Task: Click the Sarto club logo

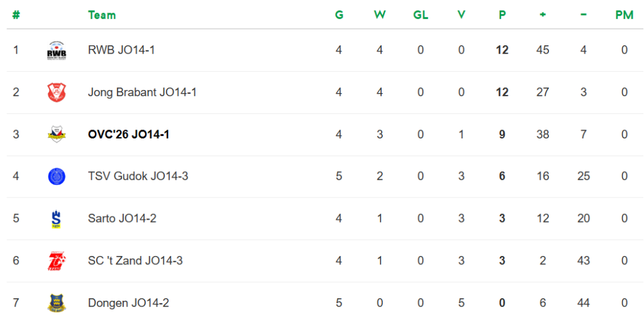Action: 57,219
